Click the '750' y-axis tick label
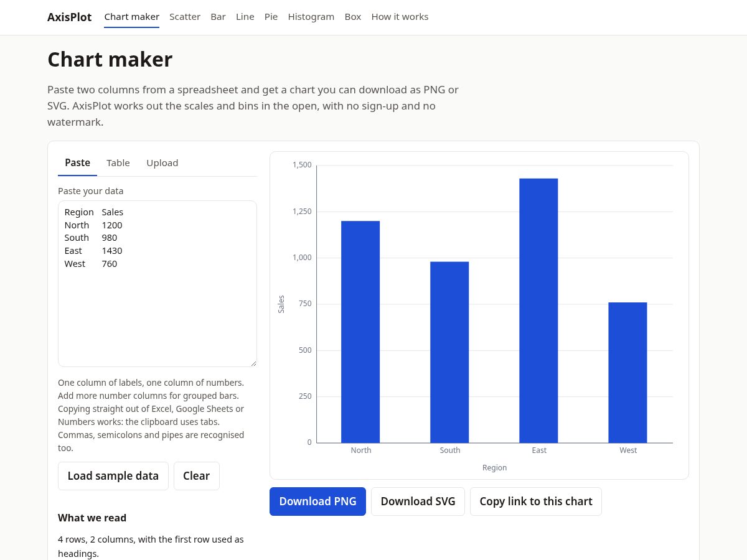 (x=305, y=304)
